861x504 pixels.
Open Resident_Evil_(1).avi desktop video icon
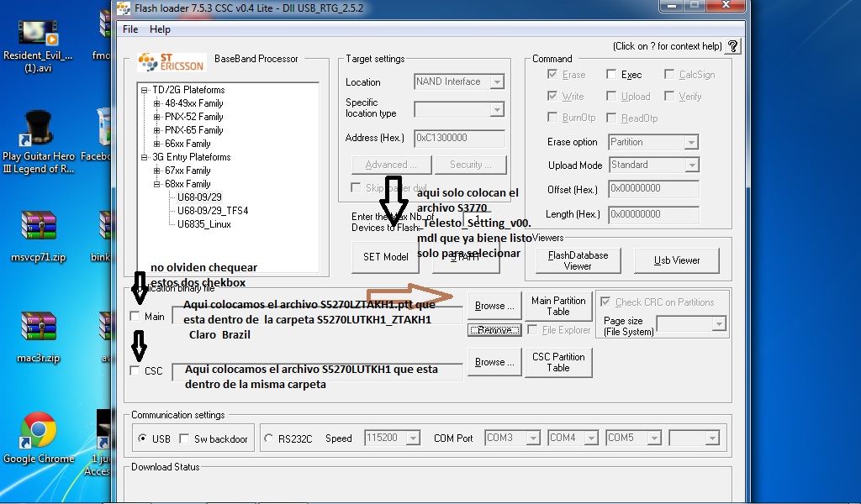coord(38,46)
